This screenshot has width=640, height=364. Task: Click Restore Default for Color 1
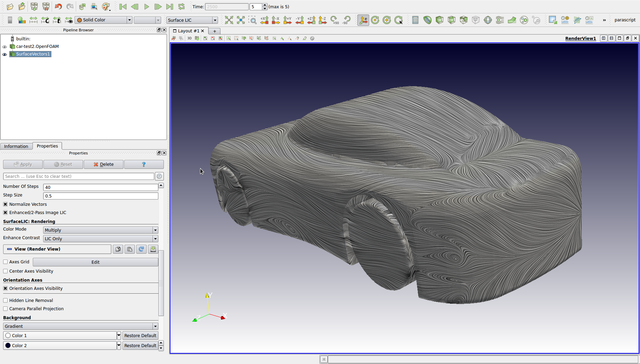[140, 335]
